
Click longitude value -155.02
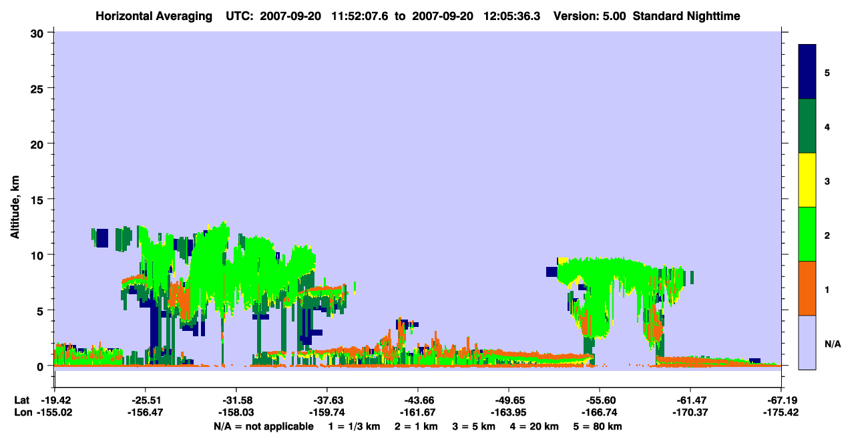point(54,413)
